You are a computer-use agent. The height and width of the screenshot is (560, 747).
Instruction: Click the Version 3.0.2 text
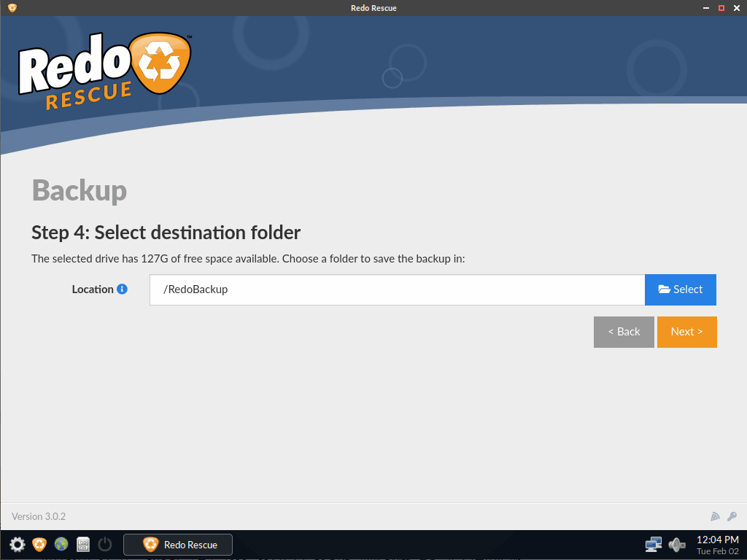point(39,517)
